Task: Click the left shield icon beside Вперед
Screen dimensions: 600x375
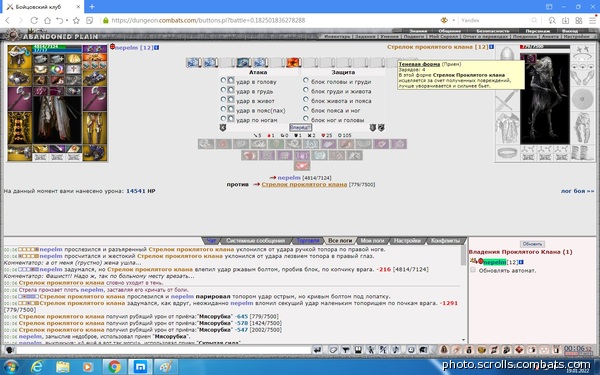Action: (x=223, y=128)
